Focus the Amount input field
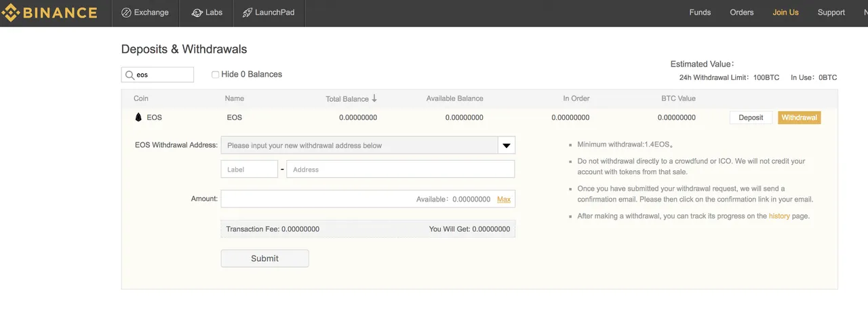The width and height of the screenshot is (868, 327). tap(368, 199)
